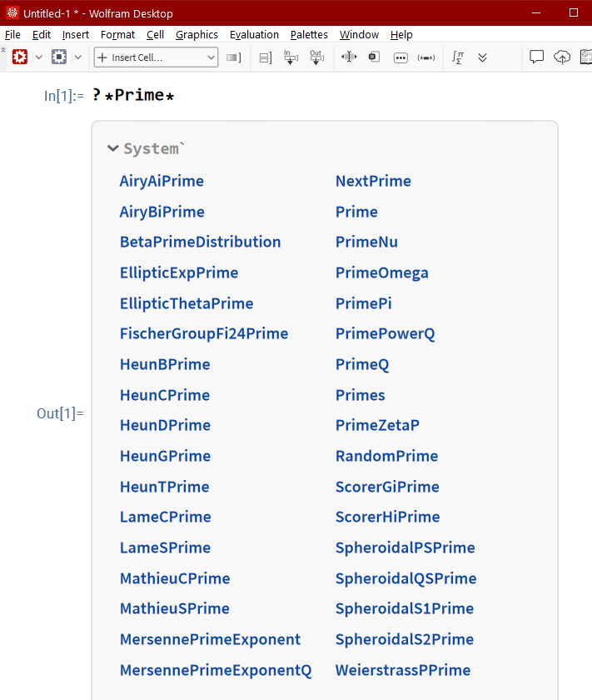The width and height of the screenshot is (592, 700).
Task: Open the Cell menu
Action: click(155, 35)
